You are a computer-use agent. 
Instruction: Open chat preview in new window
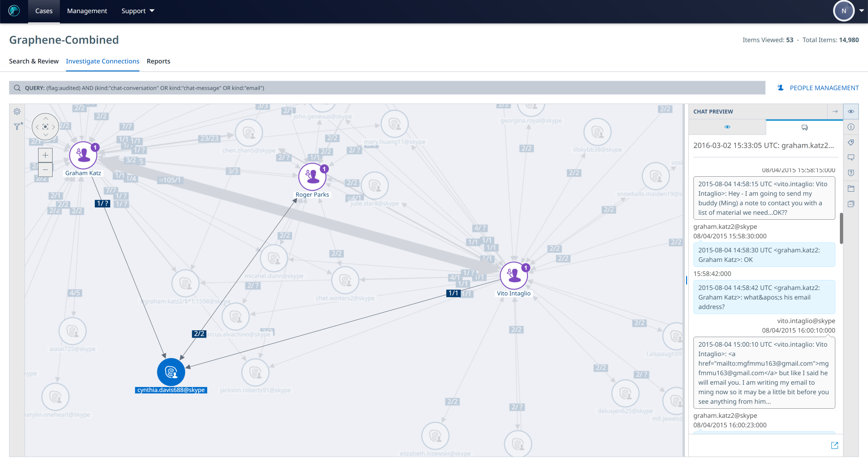[834, 445]
